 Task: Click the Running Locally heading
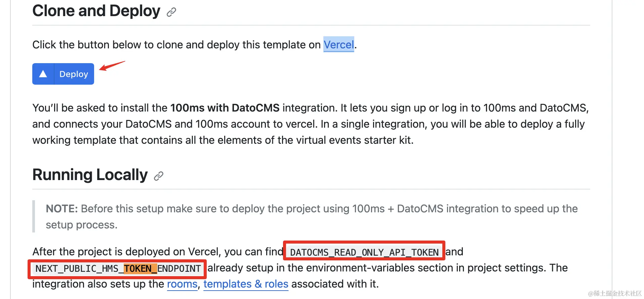click(x=90, y=175)
